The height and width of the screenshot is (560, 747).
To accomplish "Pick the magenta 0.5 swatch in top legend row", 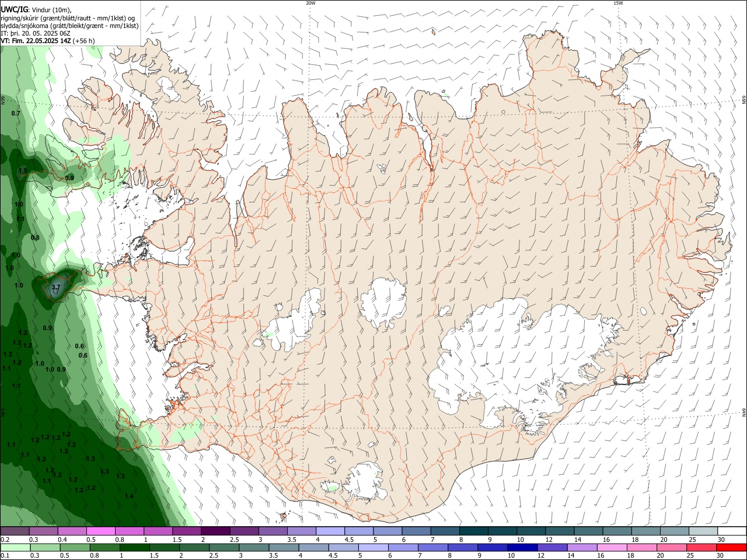I will (x=101, y=531).
